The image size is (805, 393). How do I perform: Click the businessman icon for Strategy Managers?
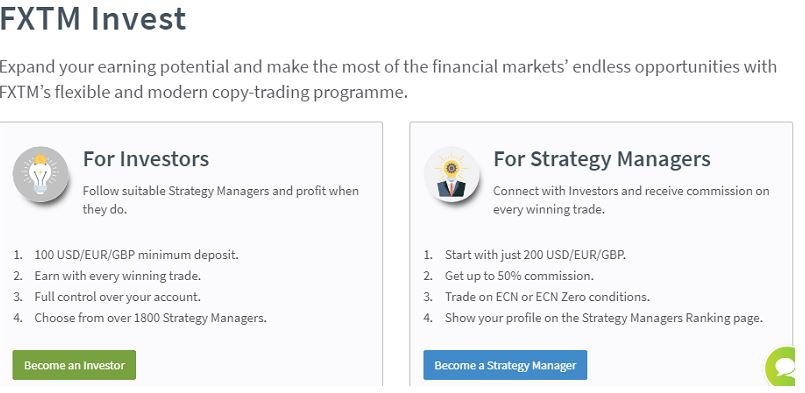tap(452, 175)
